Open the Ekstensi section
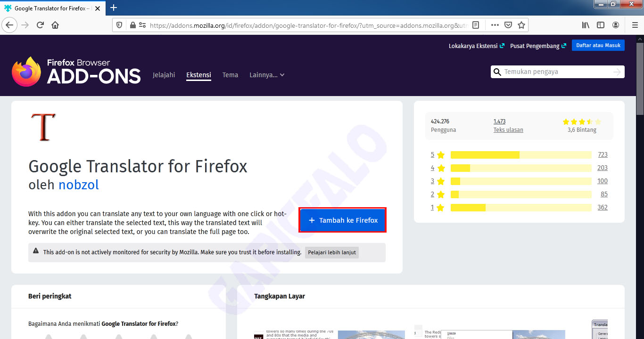The height and width of the screenshot is (339, 644). click(198, 75)
